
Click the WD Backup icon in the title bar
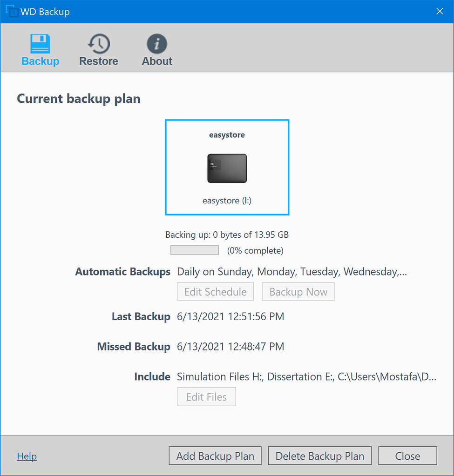click(12, 11)
